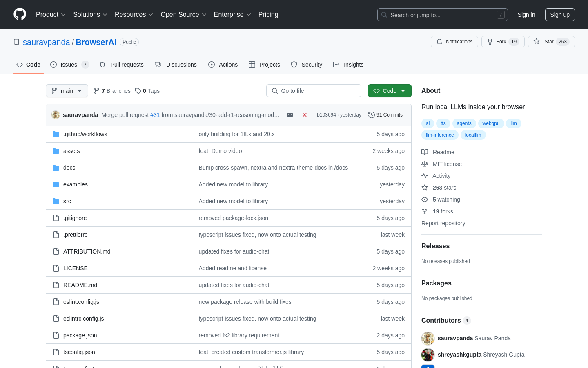Click the Sign in link
The height and width of the screenshot is (368, 588).
point(526,15)
